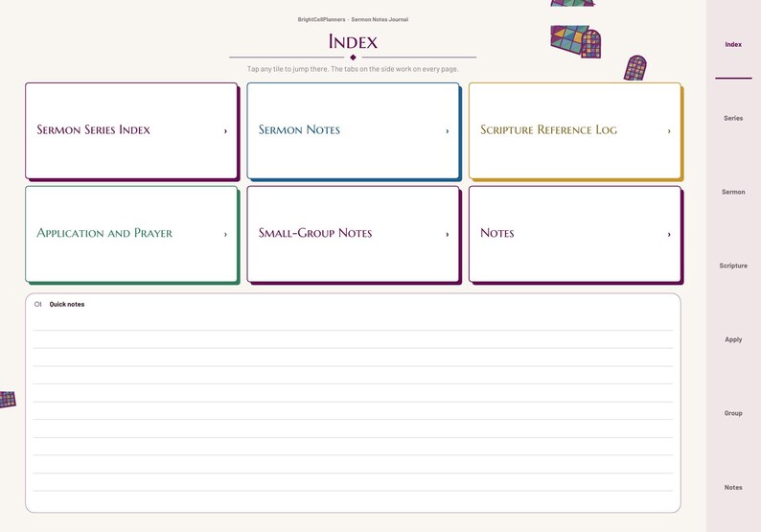Click the 'Tap any tile to jump there' hint
The height and width of the screenshot is (532, 761).
(353, 69)
